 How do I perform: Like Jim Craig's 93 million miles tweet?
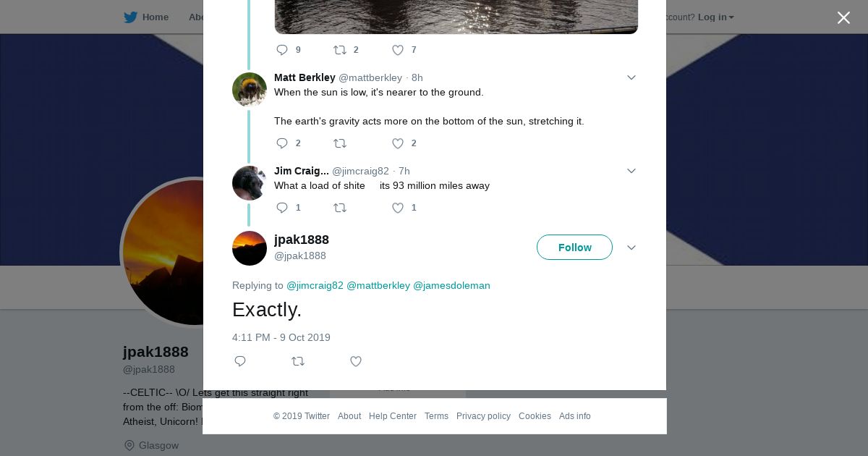pos(398,208)
